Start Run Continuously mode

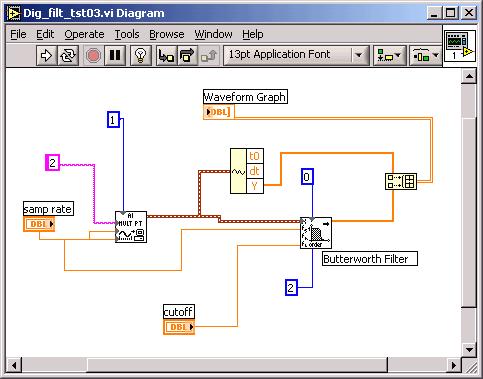[x=68, y=55]
